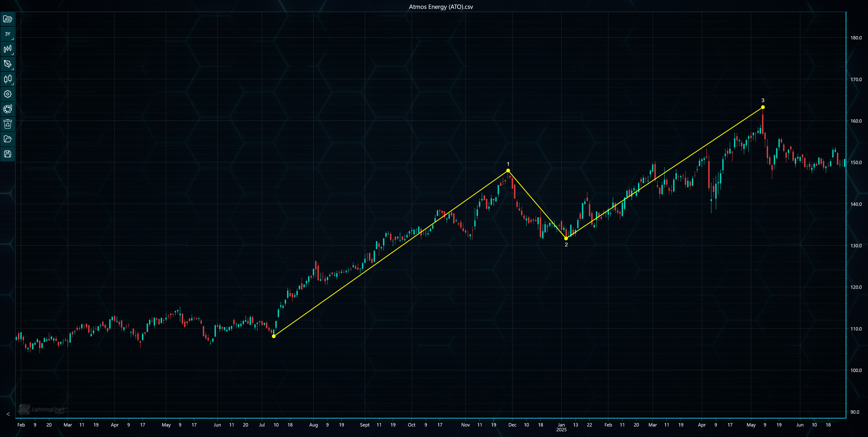Viewport: 868px width, 437px height.
Task: Select Elliott wave point labeled 3
Action: pyautogui.click(x=763, y=107)
